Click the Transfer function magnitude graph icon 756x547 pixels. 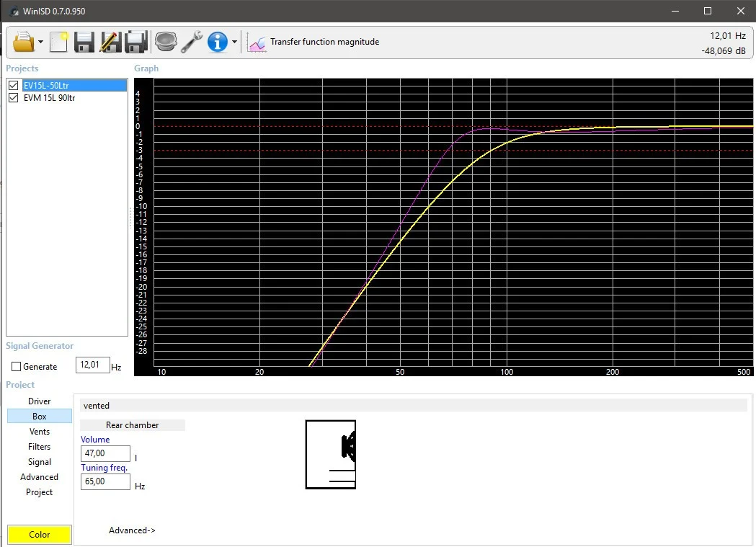pyautogui.click(x=256, y=42)
